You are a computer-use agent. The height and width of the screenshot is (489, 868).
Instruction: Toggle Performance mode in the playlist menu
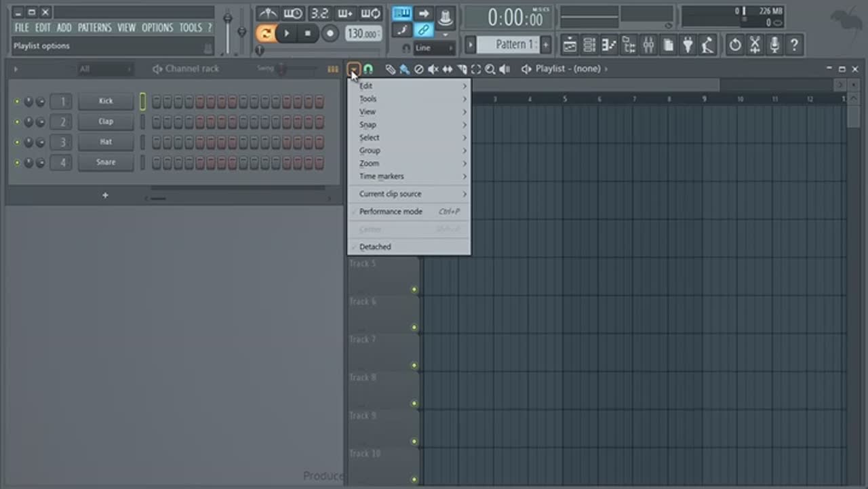(x=391, y=212)
